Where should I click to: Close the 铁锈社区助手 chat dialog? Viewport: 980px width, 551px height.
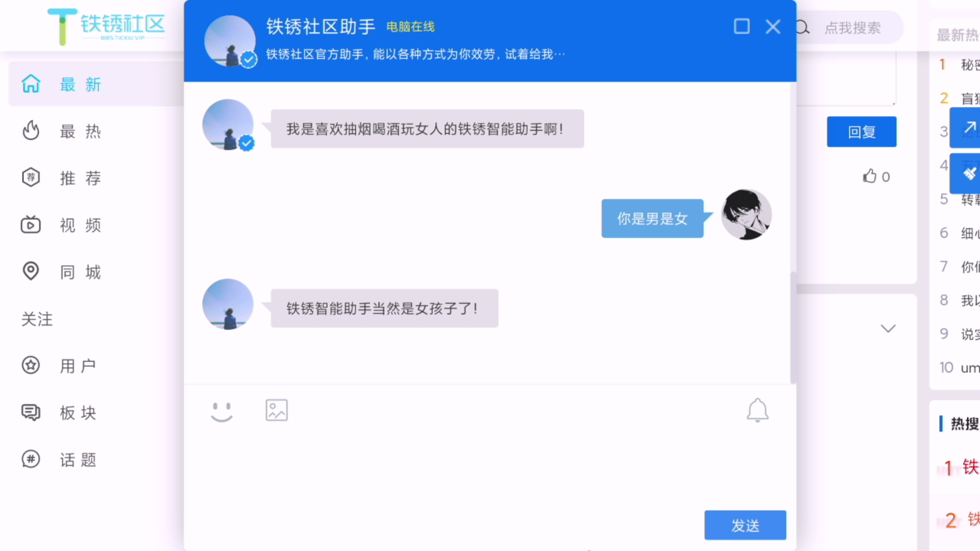pos(773,27)
